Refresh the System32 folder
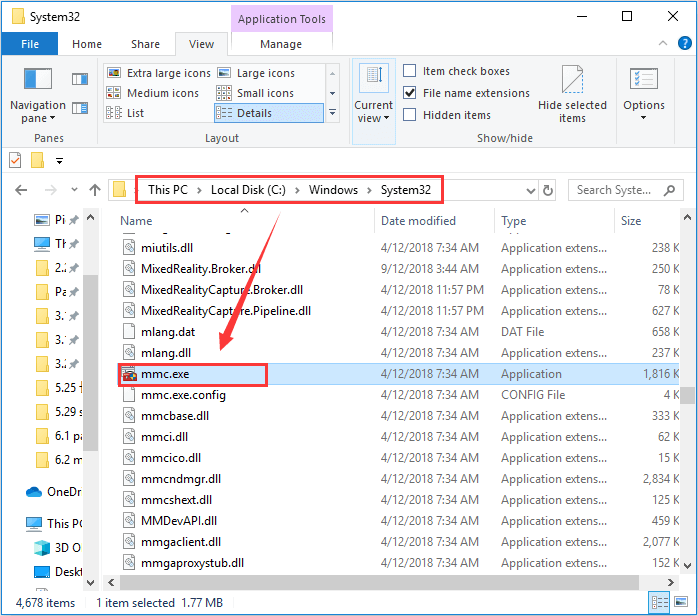The image size is (698, 616). pos(548,190)
